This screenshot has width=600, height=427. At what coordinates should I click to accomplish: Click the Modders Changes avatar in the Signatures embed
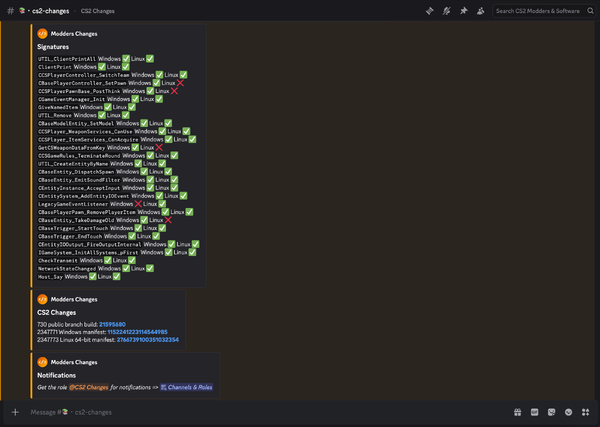click(x=42, y=34)
